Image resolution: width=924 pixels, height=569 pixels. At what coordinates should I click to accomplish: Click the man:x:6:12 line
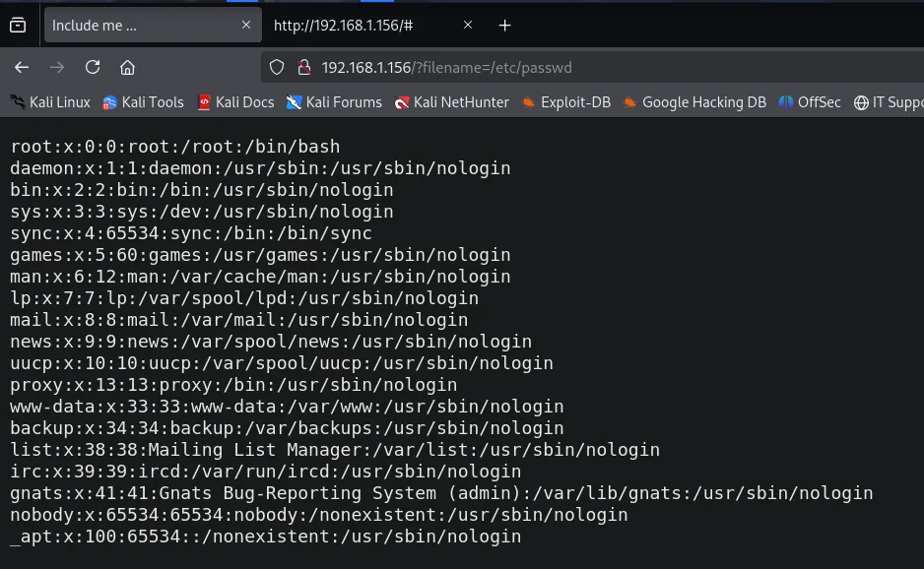260,277
